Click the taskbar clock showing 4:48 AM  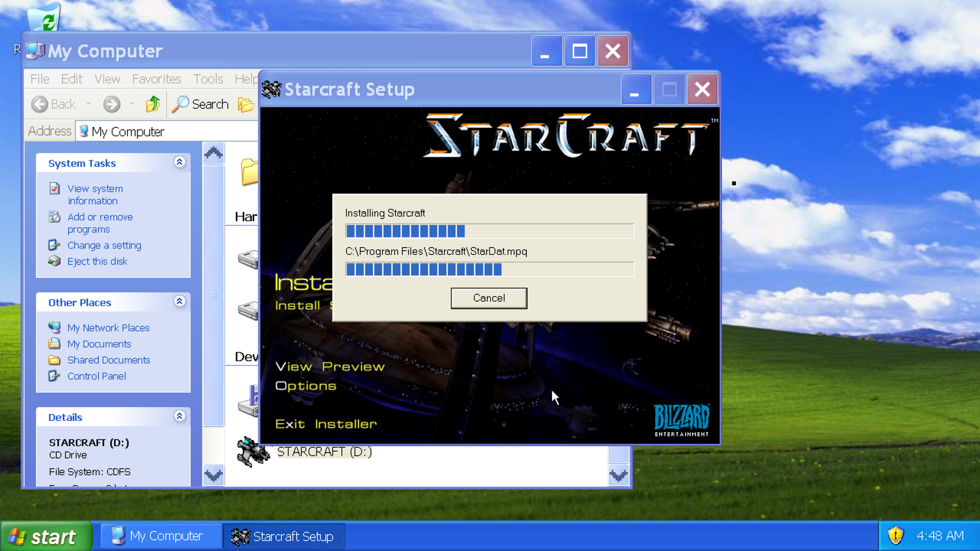tap(940, 536)
